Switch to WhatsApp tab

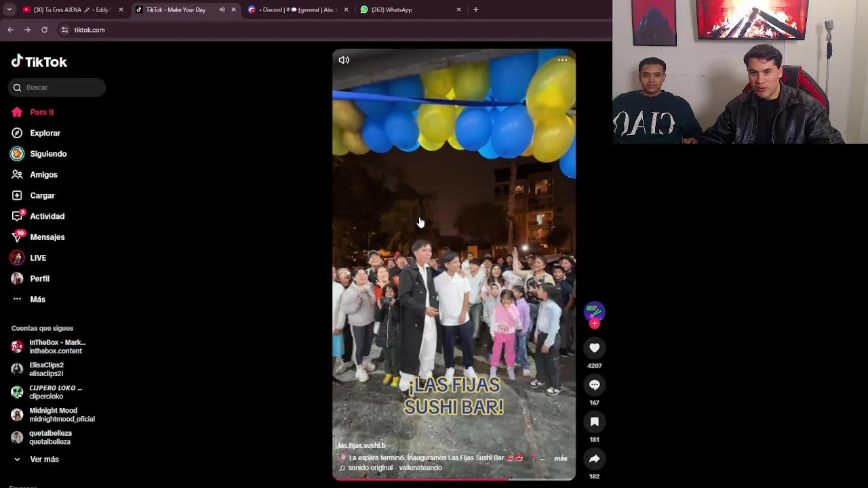pos(411,10)
